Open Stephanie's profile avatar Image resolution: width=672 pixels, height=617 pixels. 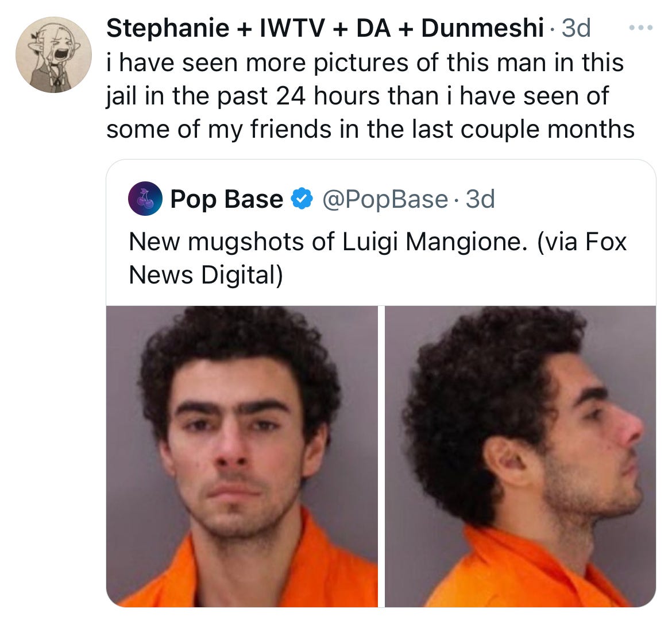pyautogui.click(x=53, y=55)
